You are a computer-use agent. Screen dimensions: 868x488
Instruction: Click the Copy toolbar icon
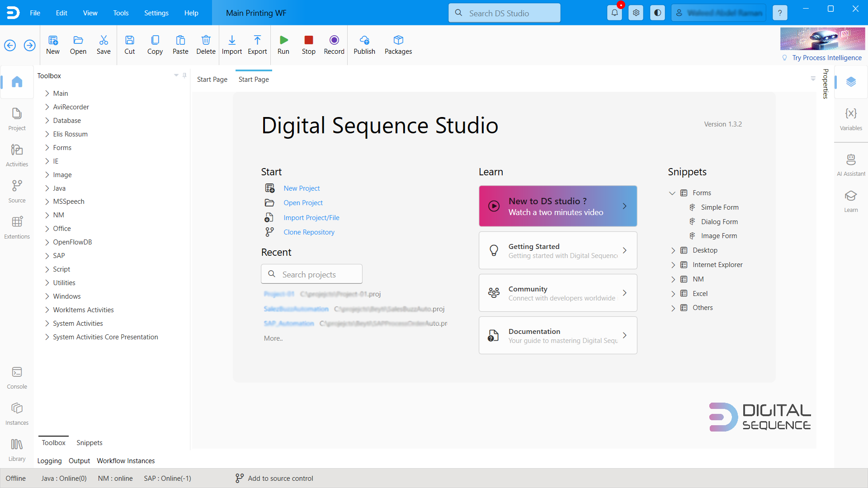(x=155, y=45)
